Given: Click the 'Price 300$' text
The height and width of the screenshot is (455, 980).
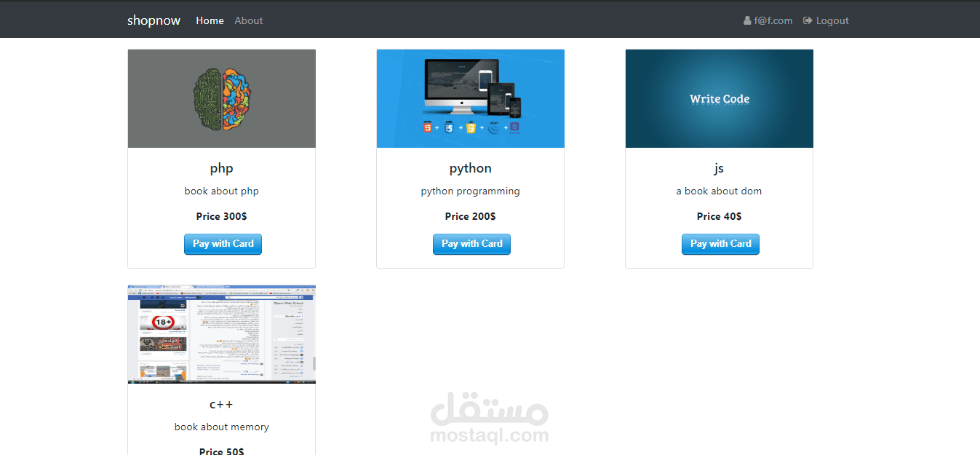Looking at the screenshot, I should 222,216.
